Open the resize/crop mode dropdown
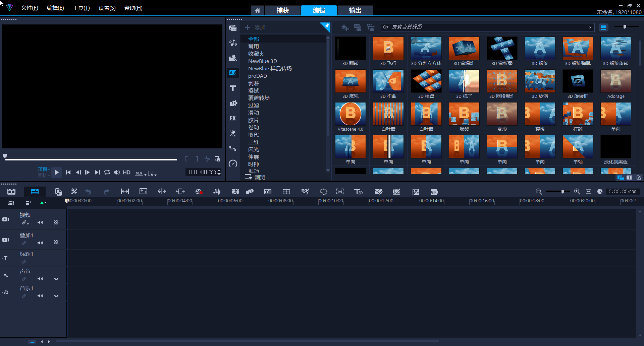 [x=152, y=173]
